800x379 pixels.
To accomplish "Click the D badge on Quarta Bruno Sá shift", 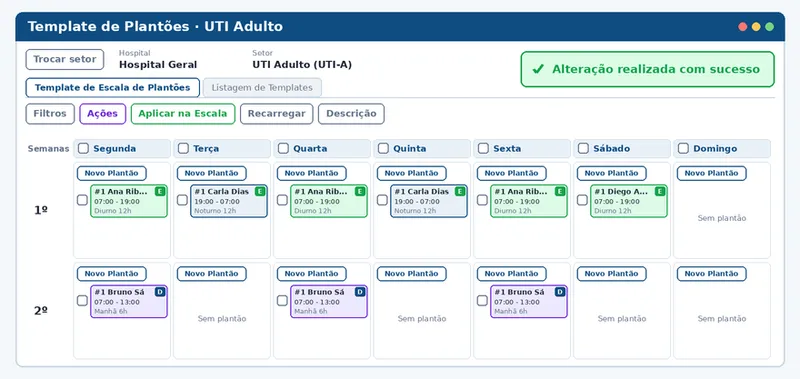I will (360, 292).
